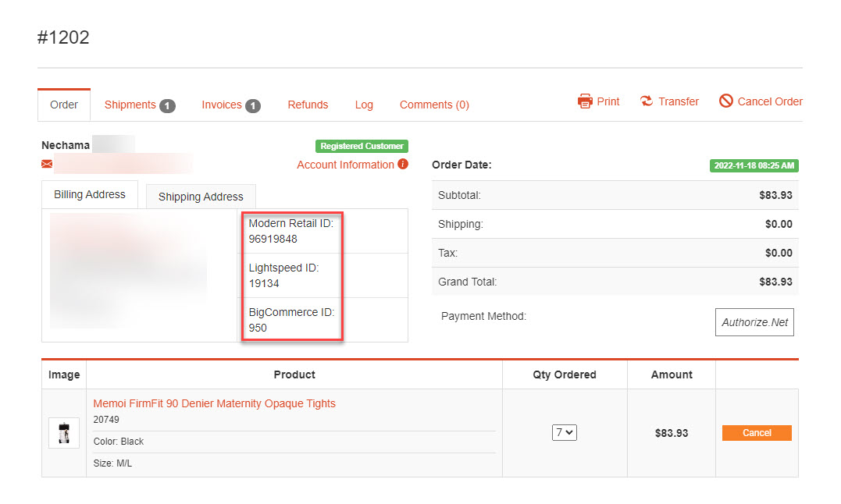Click the Account Information info icon

(403, 164)
